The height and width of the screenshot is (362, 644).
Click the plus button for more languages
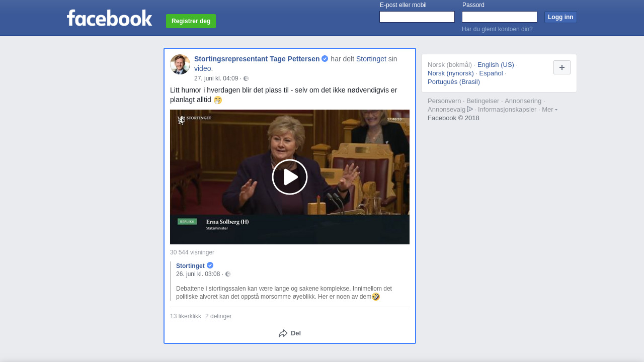point(562,67)
